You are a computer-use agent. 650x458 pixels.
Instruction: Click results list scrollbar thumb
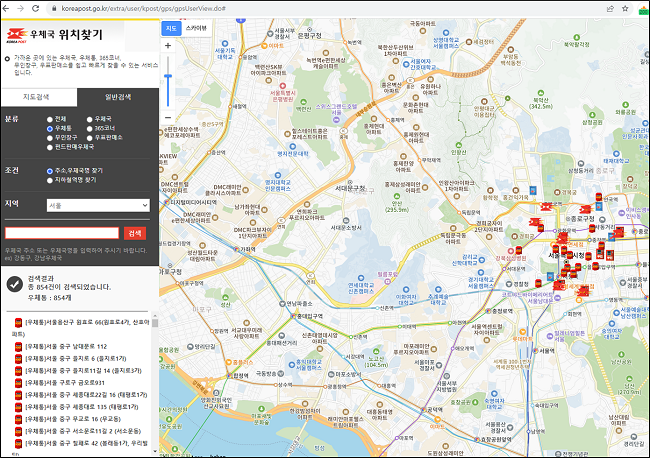(x=155, y=322)
